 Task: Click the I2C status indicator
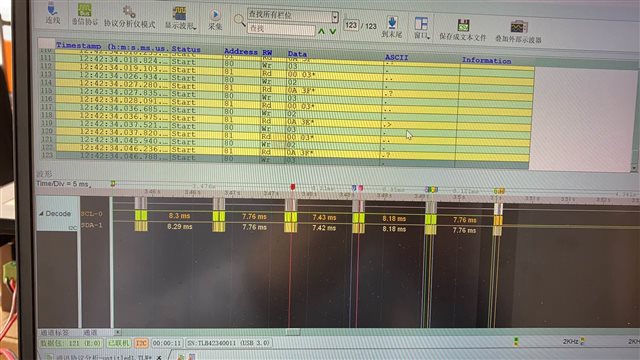pyautogui.click(x=141, y=343)
